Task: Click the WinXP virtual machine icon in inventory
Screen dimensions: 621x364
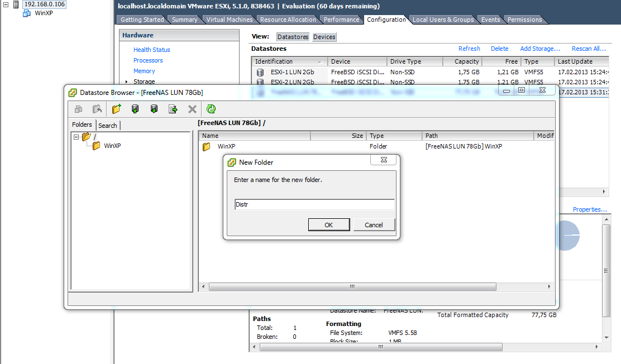Action: tap(27, 13)
